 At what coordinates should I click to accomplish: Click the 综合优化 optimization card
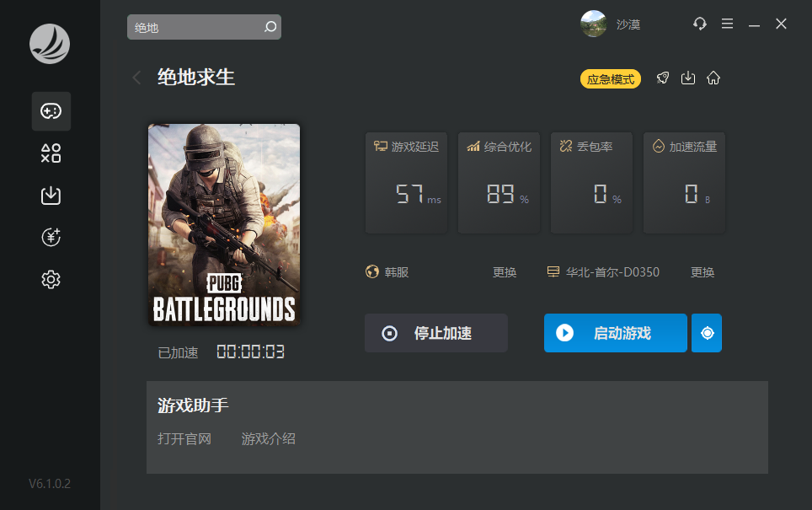click(x=499, y=182)
